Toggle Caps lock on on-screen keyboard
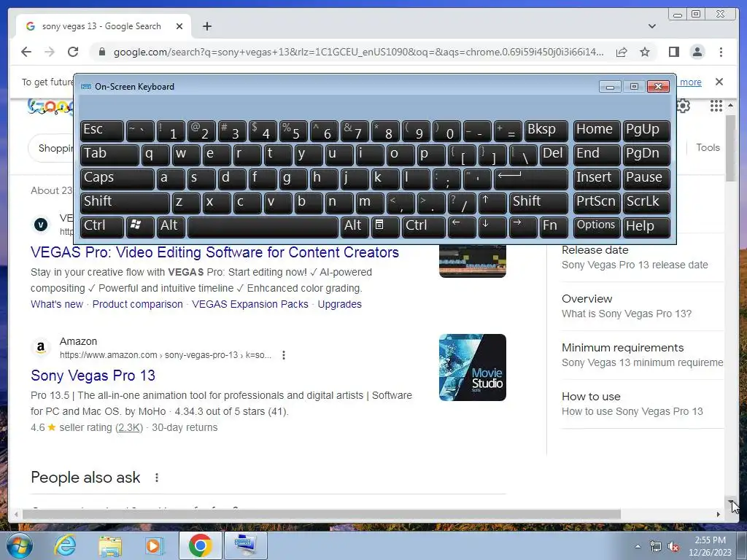This screenshot has width=747, height=560. pyautogui.click(x=117, y=179)
